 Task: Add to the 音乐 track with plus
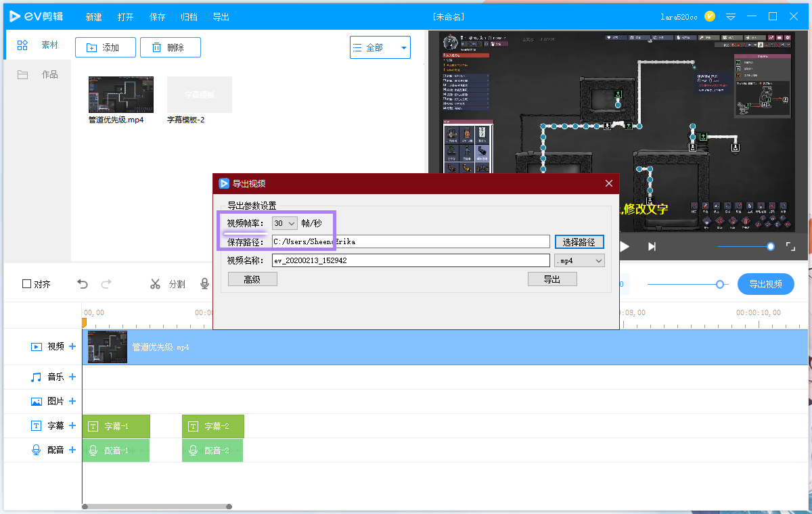pyautogui.click(x=72, y=377)
